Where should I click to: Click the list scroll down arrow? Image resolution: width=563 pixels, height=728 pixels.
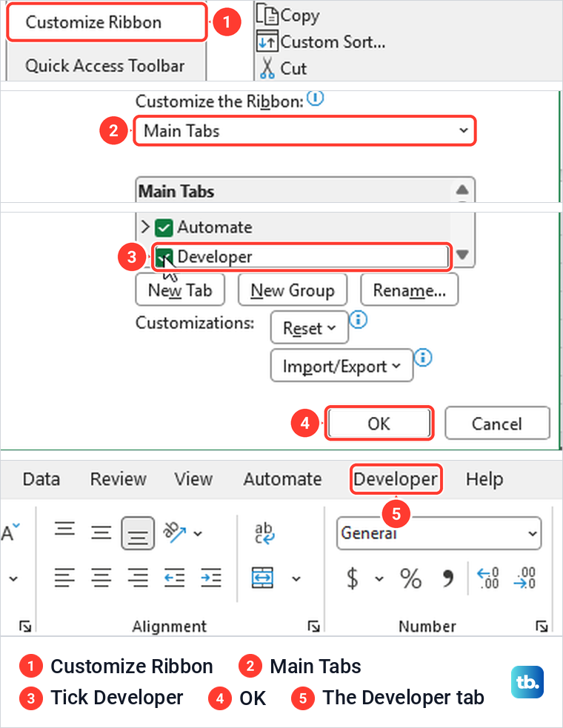click(x=462, y=255)
